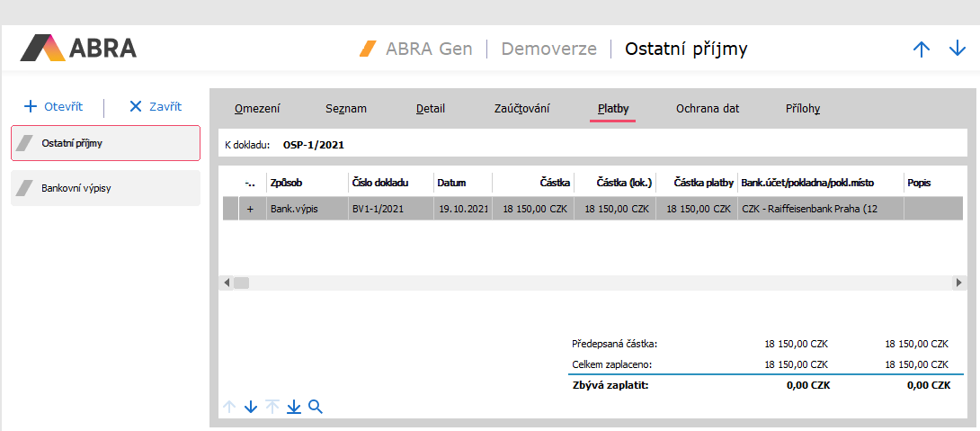Click the up arrow in the header

(922, 49)
